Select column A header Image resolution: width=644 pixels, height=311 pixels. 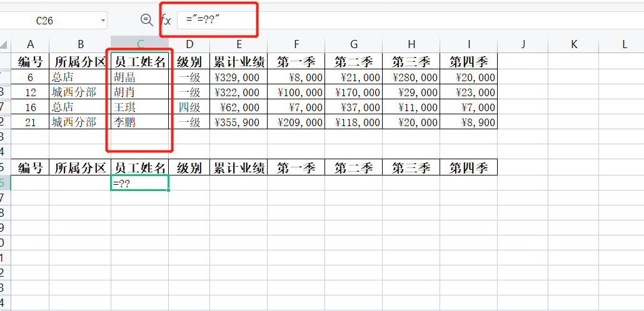[x=30, y=44]
